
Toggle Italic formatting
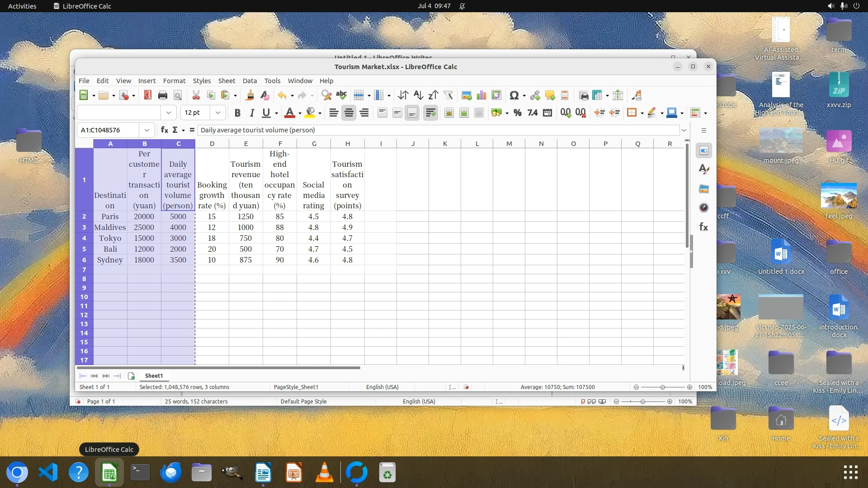[x=252, y=113]
